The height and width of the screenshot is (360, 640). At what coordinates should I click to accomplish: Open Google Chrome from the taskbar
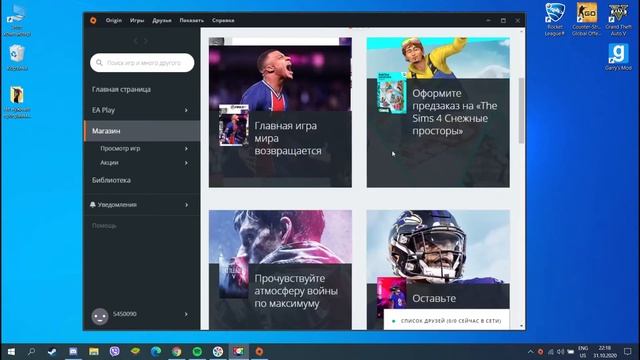(x=177, y=351)
